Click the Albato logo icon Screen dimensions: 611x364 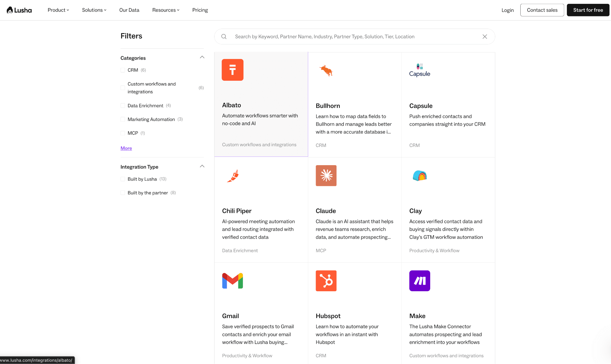[232, 70]
